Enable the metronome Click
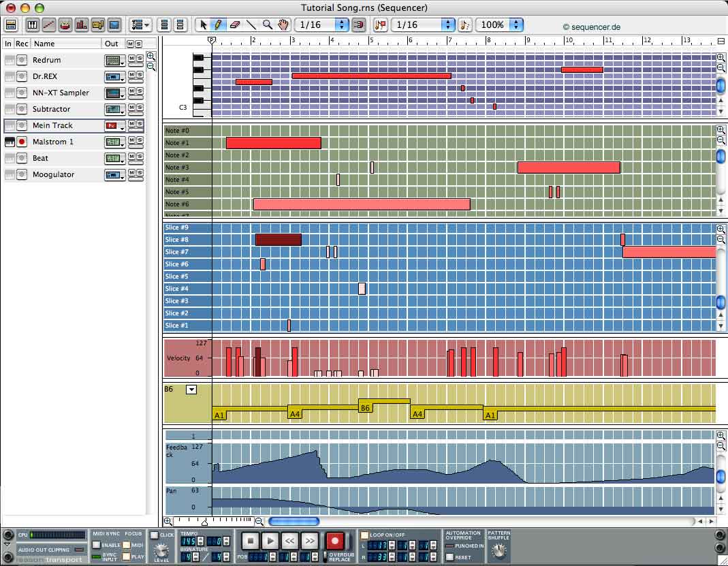This screenshot has width=728, height=566. (x=155, y=535)
